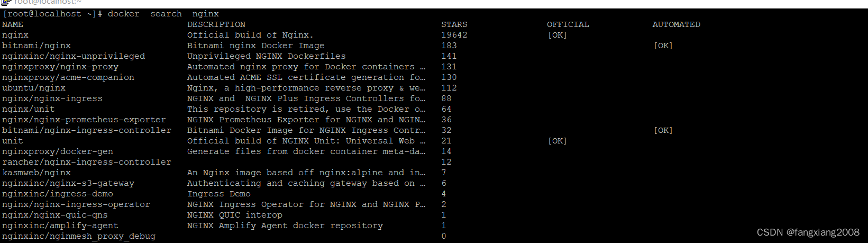This screenshot has width=868, height=243.
Task: Click the rancher/nginx-ingress-controller name
Action: [87, 162]
